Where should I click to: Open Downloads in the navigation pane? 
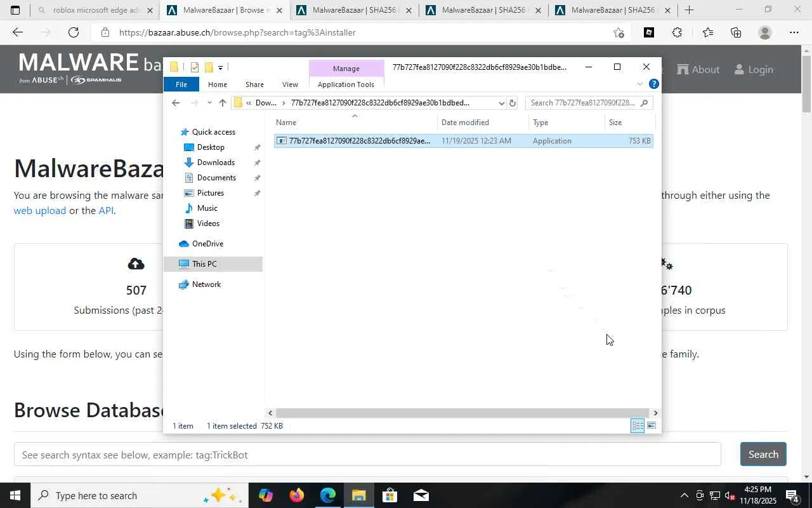click(216, 163)
